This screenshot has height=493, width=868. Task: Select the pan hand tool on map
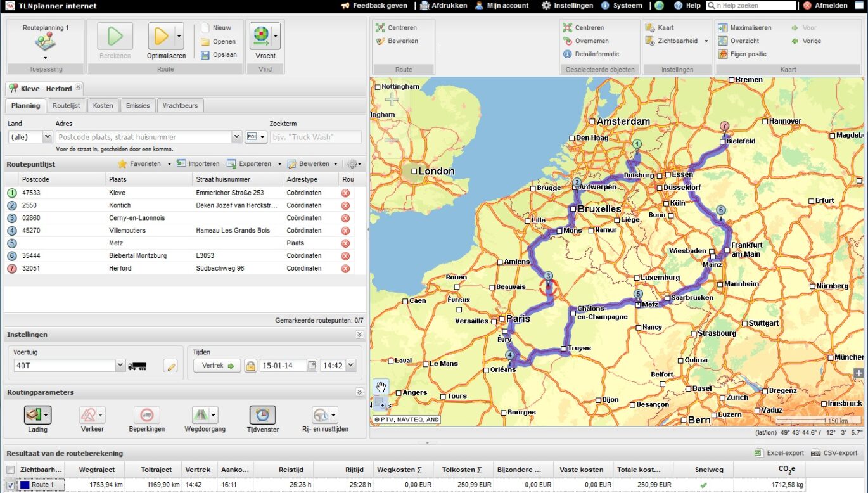pyautogui.click(x=381, y=387)
